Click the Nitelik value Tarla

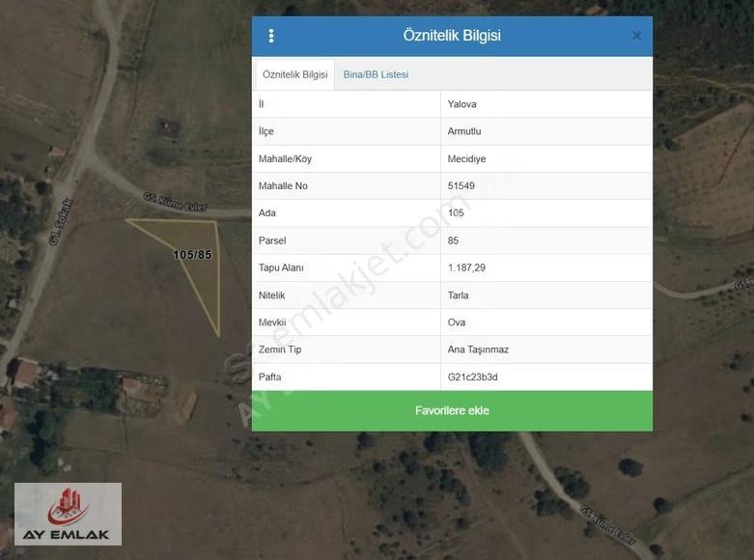(x=458, y=294)
